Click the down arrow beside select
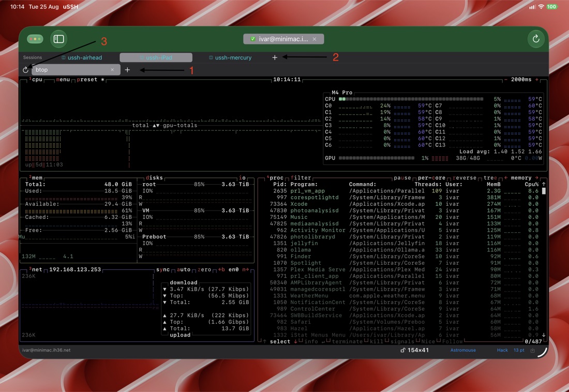The image size is (569, 392). 295,341
